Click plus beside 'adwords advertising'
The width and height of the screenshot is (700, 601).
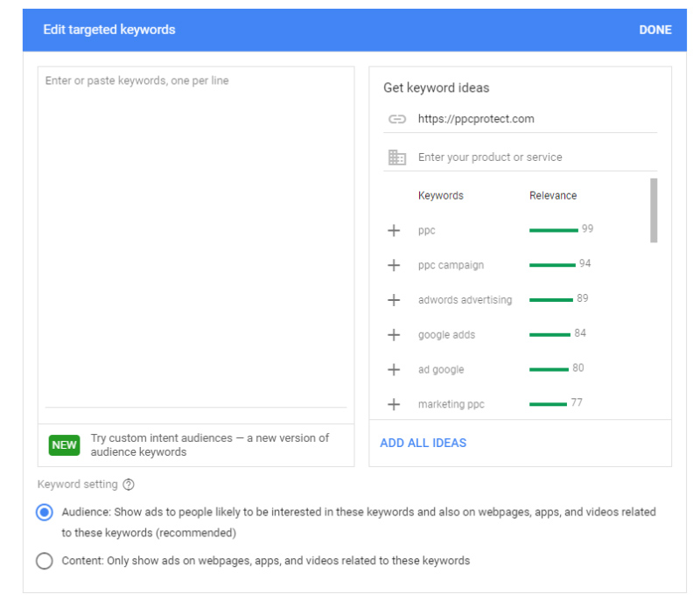point(394,300)
